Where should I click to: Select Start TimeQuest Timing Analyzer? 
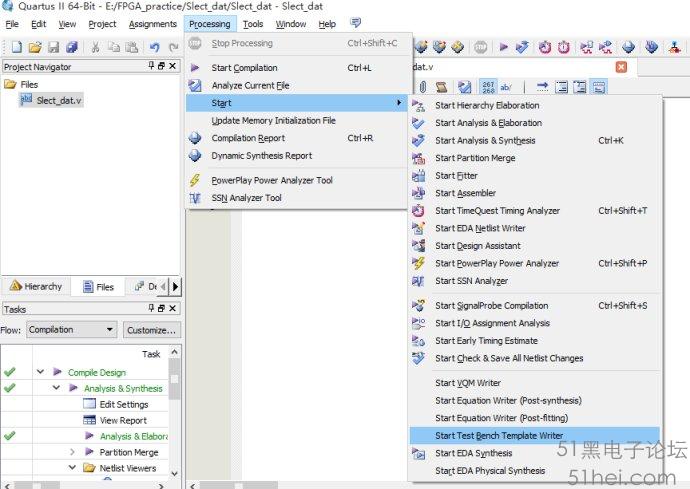point(535,211)
